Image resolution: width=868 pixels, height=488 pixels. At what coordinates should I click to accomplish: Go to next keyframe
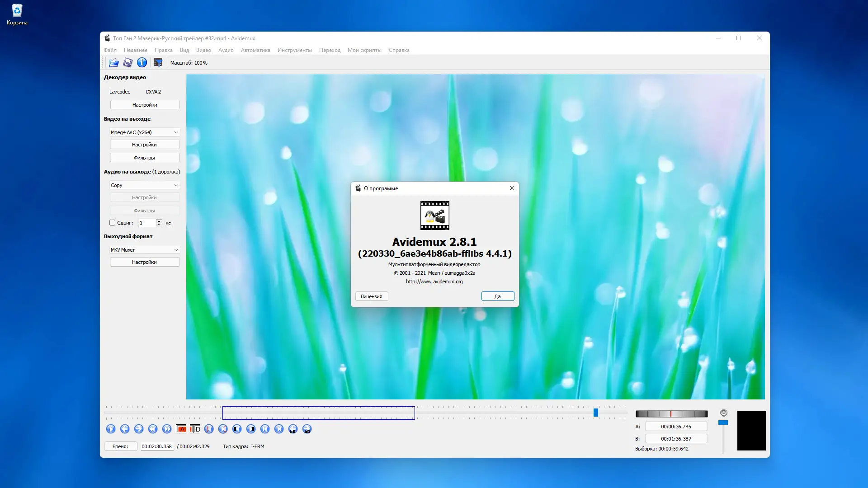(167, 429)
